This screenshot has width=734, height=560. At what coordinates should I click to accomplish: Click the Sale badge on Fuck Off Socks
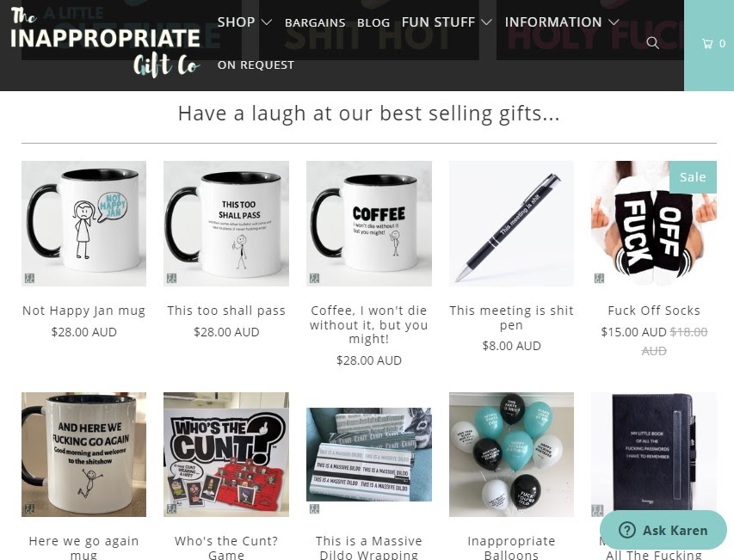point(693,177)
